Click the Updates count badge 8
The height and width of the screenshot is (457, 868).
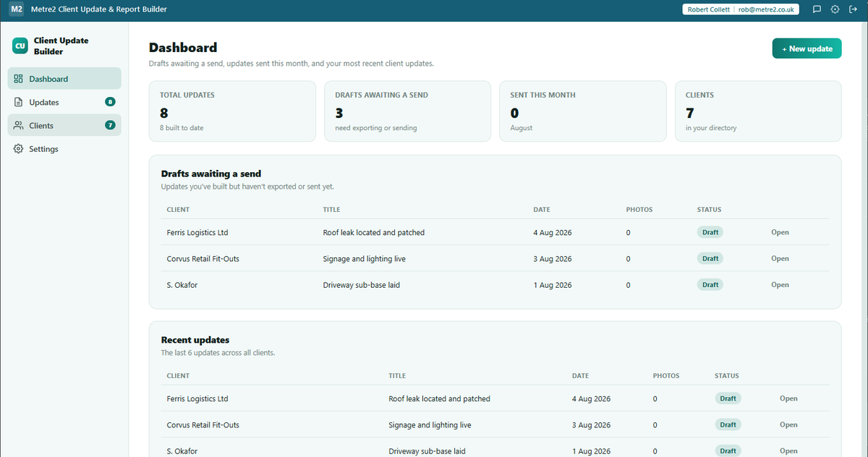[x=110, y=102]
